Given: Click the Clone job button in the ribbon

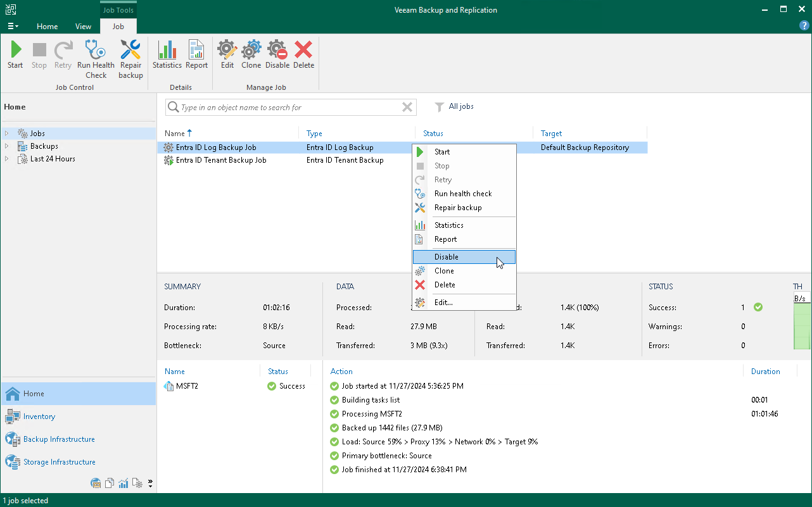Looking at the screenshot, I should [x=251, y=54].
